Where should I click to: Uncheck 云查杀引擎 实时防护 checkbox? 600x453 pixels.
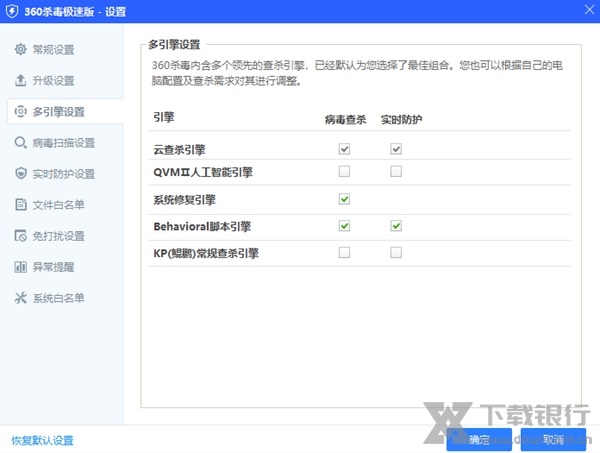(396, 149)
